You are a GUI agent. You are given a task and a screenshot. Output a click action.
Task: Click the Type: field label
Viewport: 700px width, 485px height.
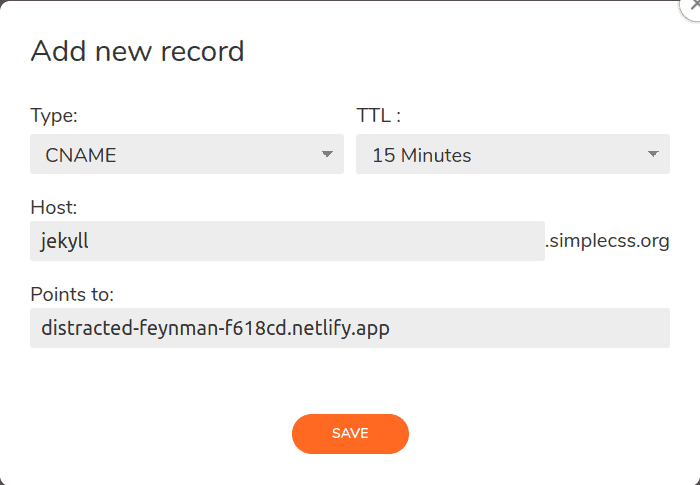(54, 116)
